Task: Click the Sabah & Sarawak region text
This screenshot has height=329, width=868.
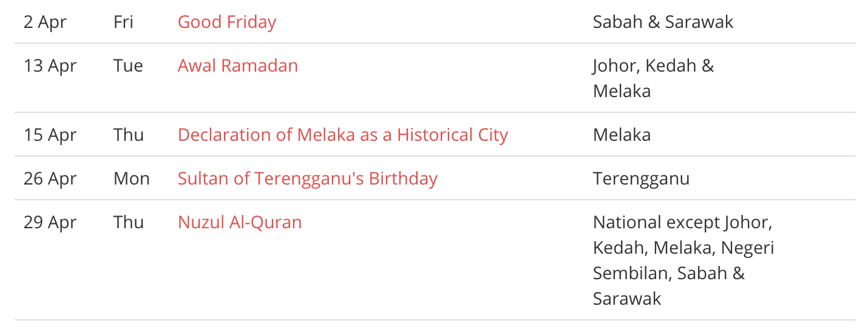Action: click(663, 22)
